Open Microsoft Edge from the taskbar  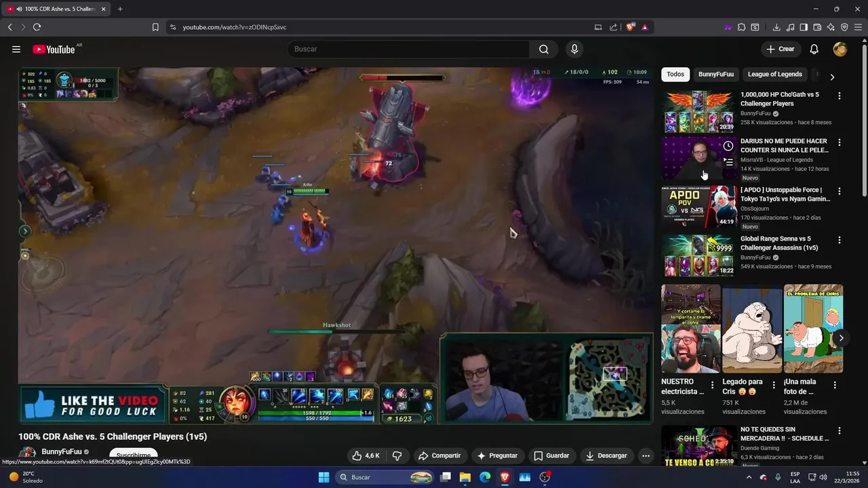[x=485, y=477]
